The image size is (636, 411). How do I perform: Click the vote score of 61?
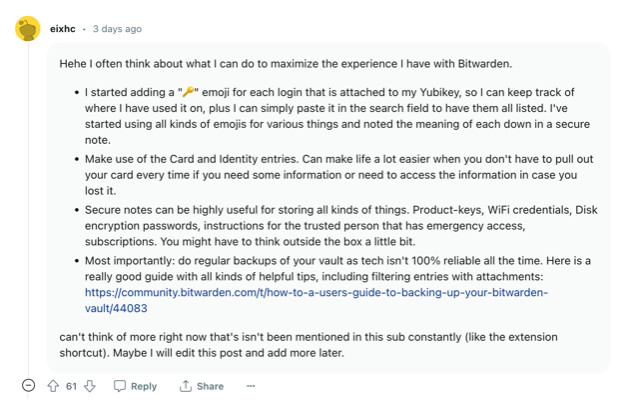71,386
